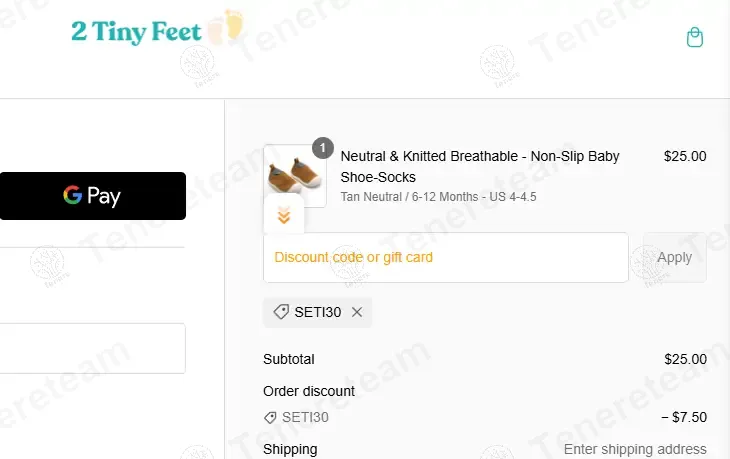This screenshot has height=459, width=730.
Task: Click the small tag icon under Order discount
Action: coord(270,418)
